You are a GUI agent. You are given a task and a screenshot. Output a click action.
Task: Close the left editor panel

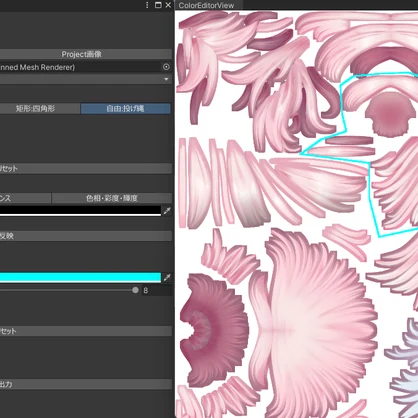168,5
